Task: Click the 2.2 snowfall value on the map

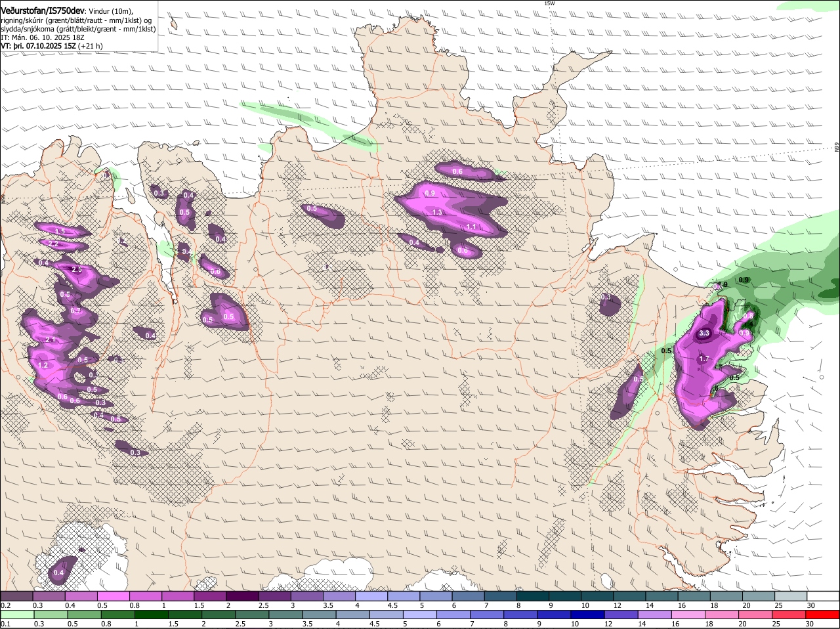Action: point(53,244)
